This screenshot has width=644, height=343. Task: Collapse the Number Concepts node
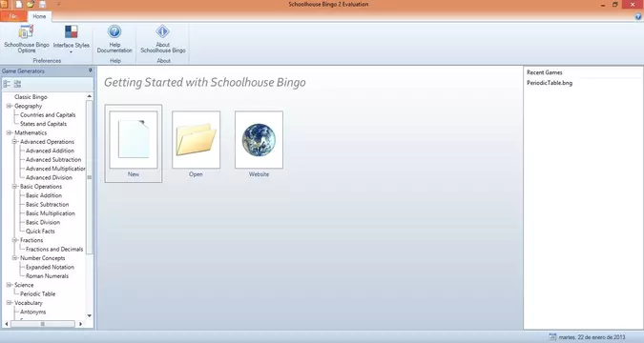click(x=14, y=258)
